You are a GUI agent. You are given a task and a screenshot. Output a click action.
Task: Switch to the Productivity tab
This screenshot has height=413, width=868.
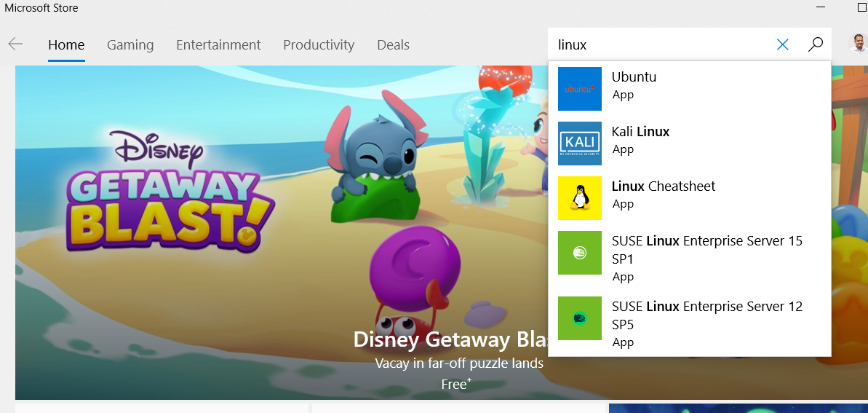[318, 45]
